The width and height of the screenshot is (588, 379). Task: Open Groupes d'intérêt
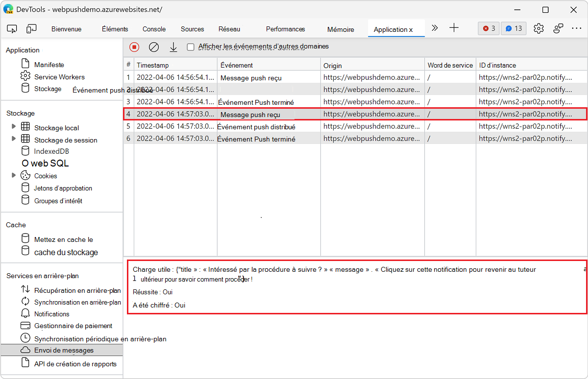click(58, 201)
